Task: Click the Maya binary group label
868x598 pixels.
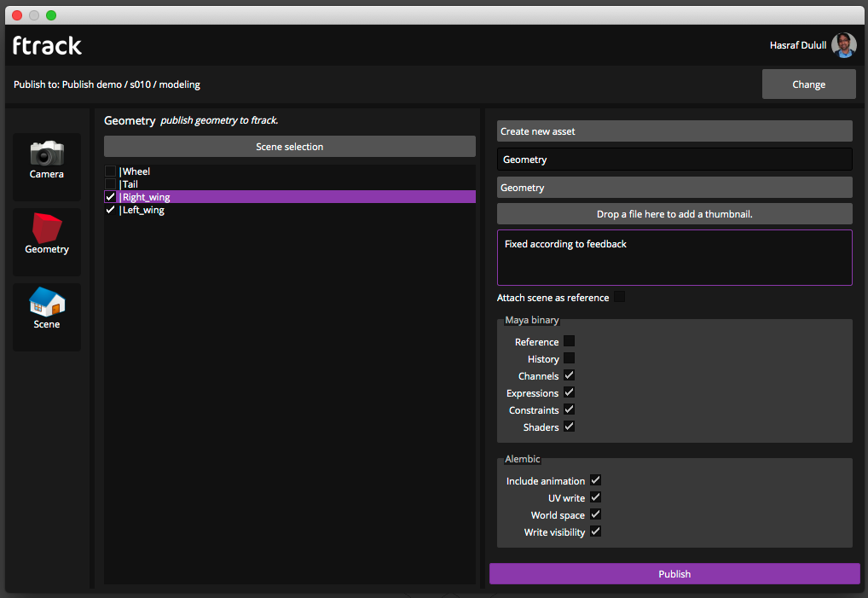Action: (x=532, y=320)
